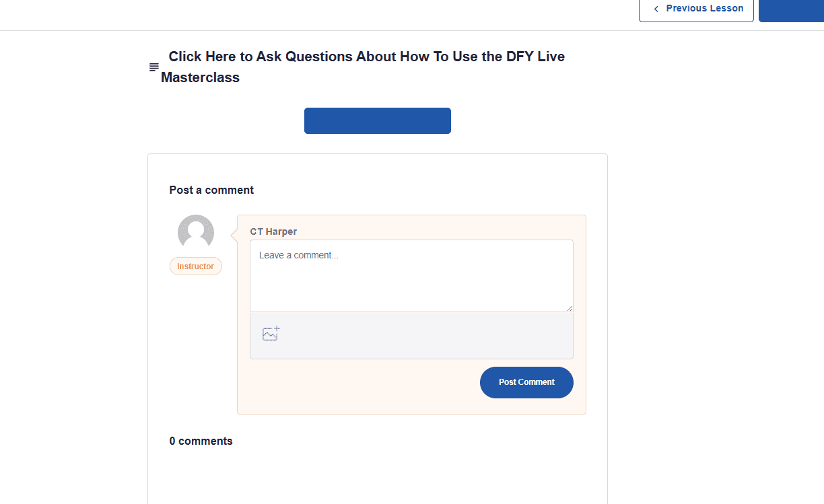Go to the Previous Lesson
Screen dimensions: 824x504
tap(704, 9)
